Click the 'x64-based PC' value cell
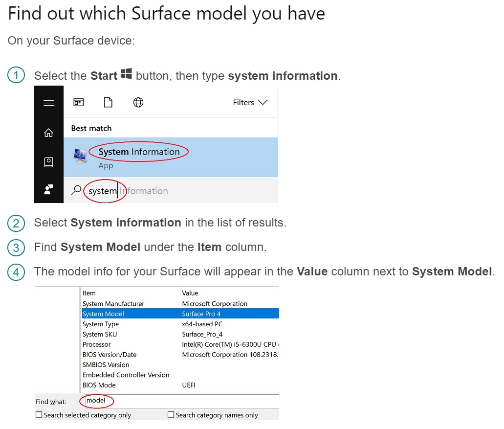 [202, 324]
